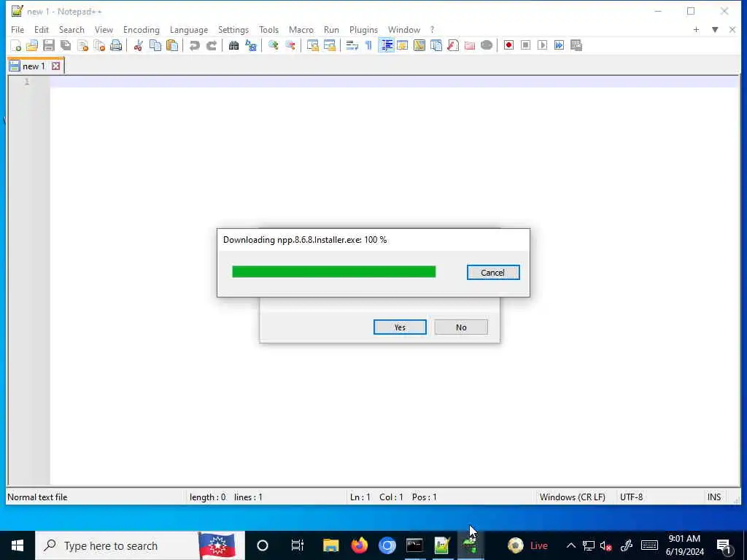The image size is (747, 560).
Task: Toggle word wrap in the toolbar
Action: [x=352, y=45]
